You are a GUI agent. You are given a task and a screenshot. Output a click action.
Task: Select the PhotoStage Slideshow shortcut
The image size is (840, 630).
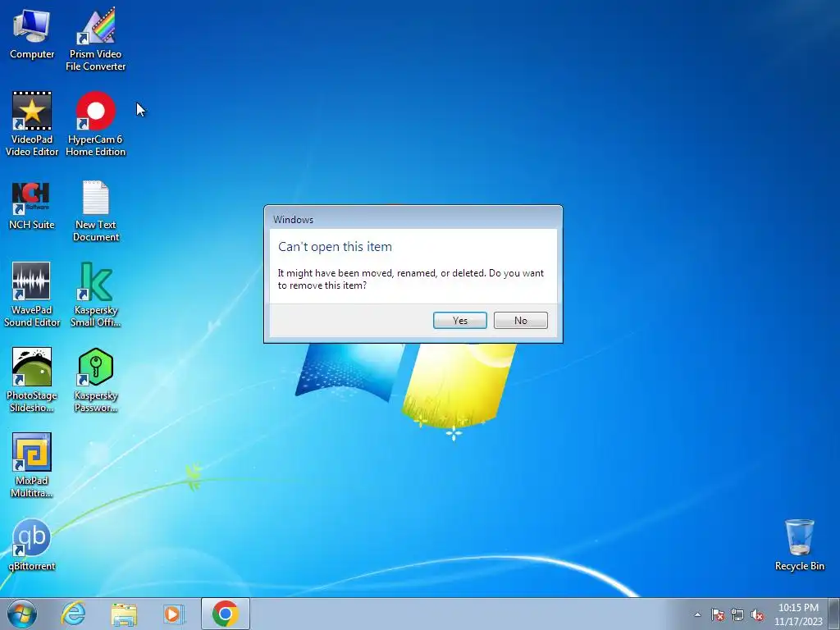click(32, 381)
